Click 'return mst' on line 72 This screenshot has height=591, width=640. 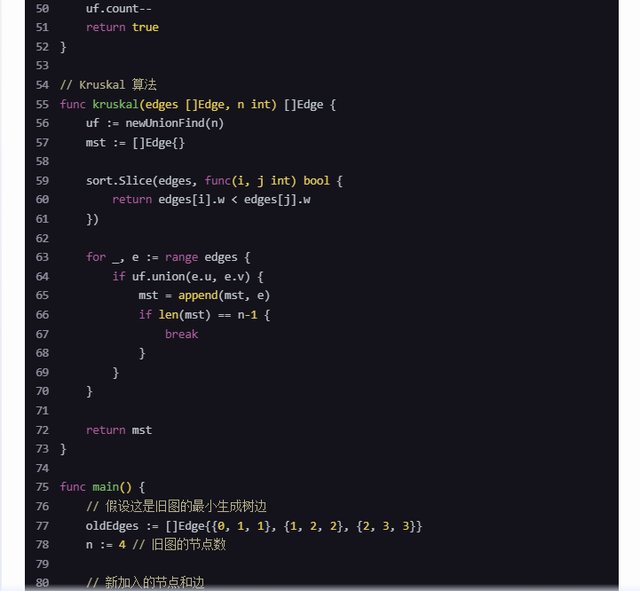click(x=119, y=430)
